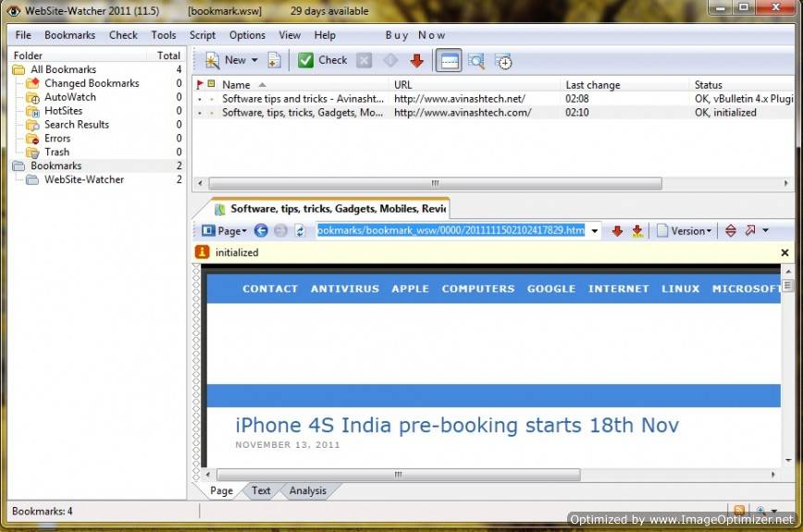
Task: Open the Script menu
Action: (203, 35)
